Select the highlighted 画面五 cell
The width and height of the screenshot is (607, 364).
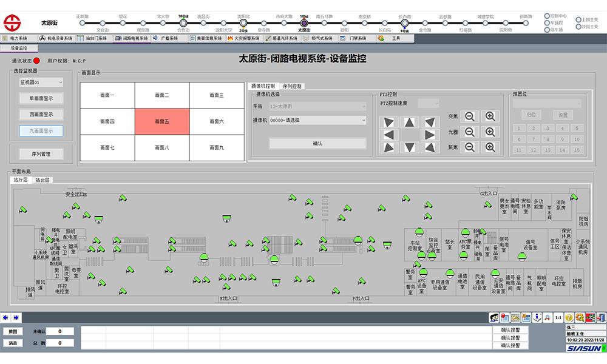(x=162, y=121)
